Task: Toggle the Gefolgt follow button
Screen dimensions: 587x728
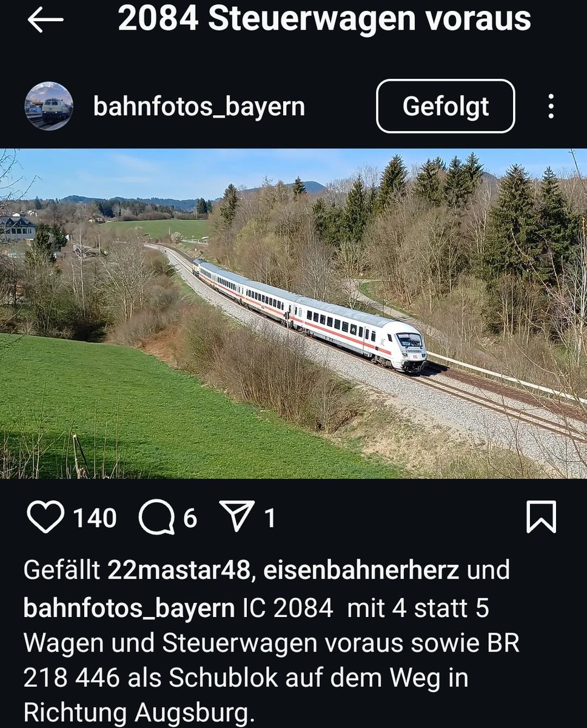Action: [446, 106]
